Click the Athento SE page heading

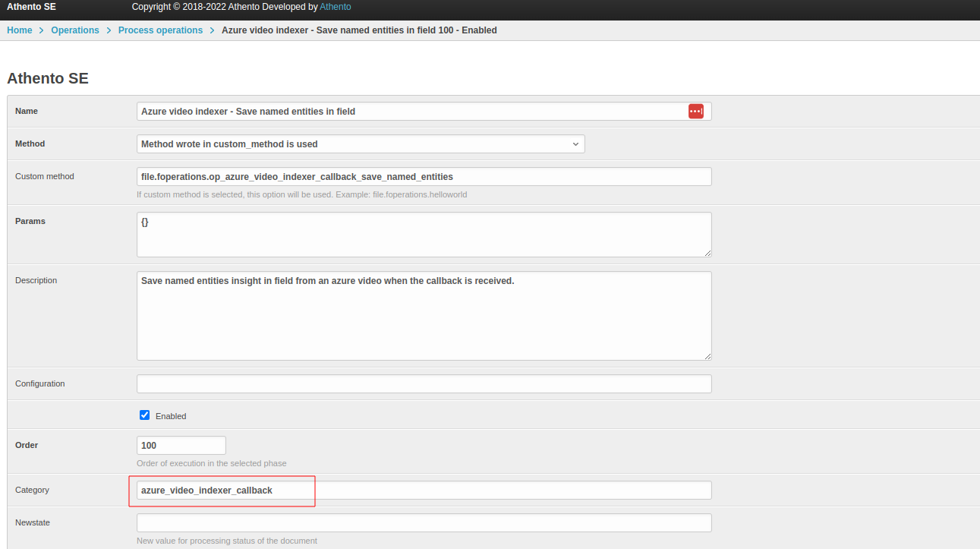tap(48, 78)
